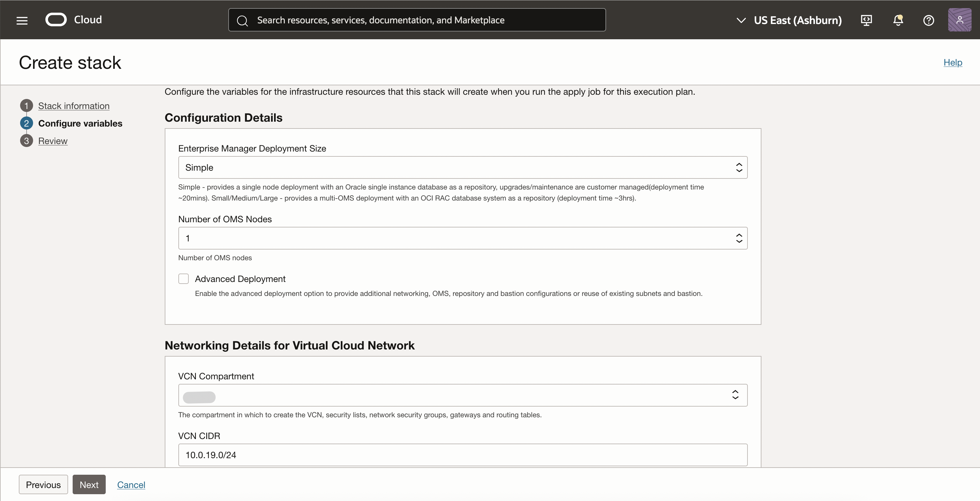This screenshot has width=980, height=501.
Task: Open the notifications bell
Action: pyautogui.click(x=898, y=20)
